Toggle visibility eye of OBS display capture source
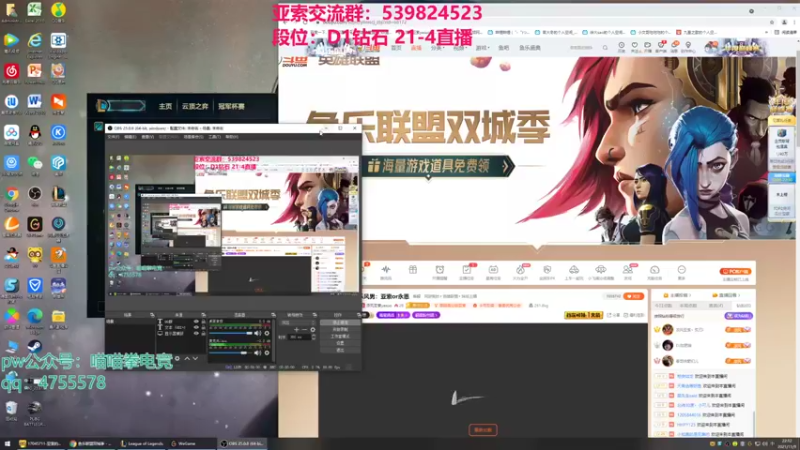The width and height of the screenshot is (800, 450). tap(196, 333)
